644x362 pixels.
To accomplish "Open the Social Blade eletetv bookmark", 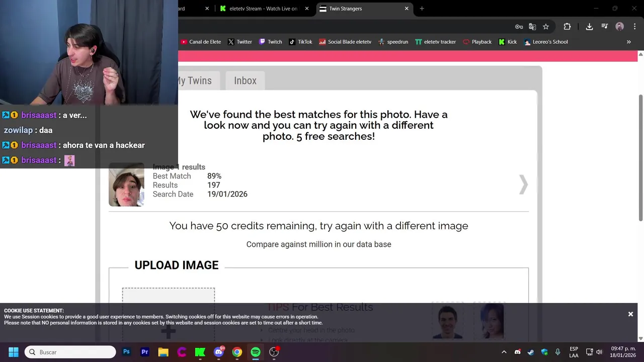I will coord(345,42).
